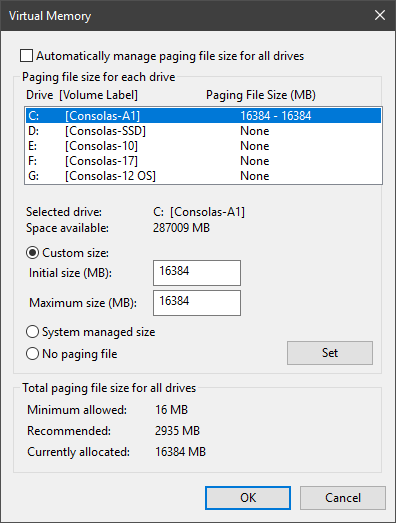The image size is (396, 523).
Task: Click the Set button
Action: point(330,353)
